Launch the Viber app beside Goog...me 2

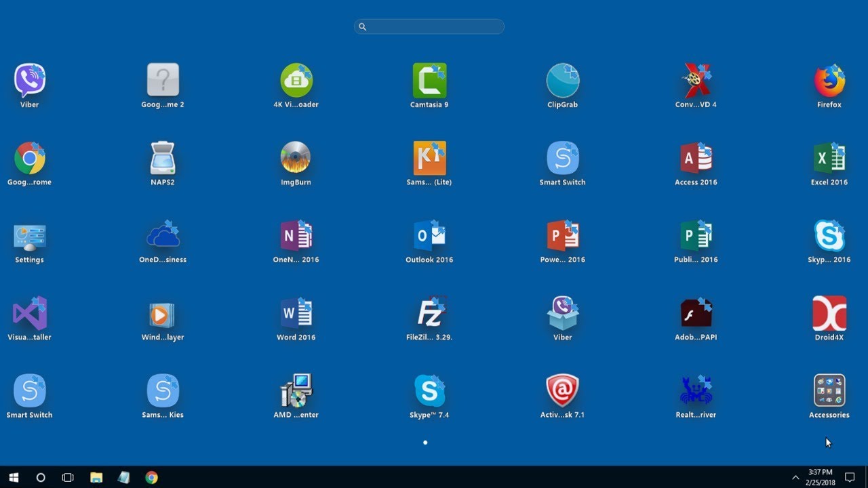pyautogui.click(x=29, y=81)
